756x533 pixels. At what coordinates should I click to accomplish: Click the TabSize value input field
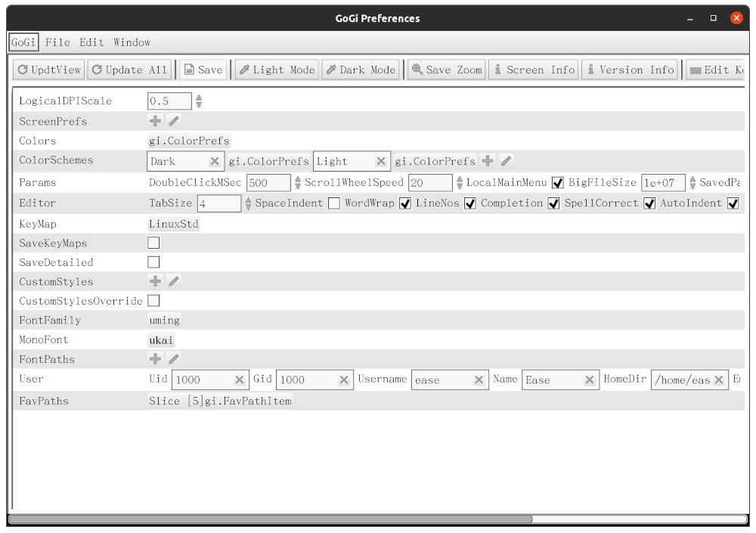(x=218, y=203)
